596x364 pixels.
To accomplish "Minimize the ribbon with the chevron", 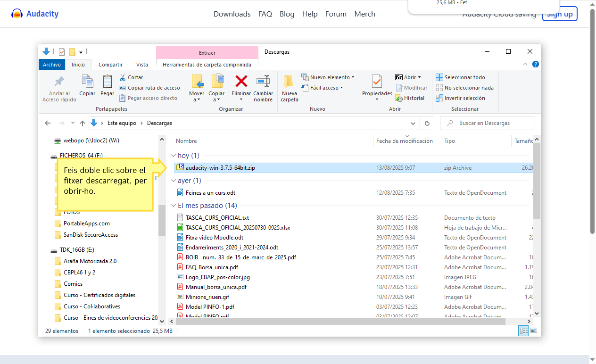I will pos(525,65).
